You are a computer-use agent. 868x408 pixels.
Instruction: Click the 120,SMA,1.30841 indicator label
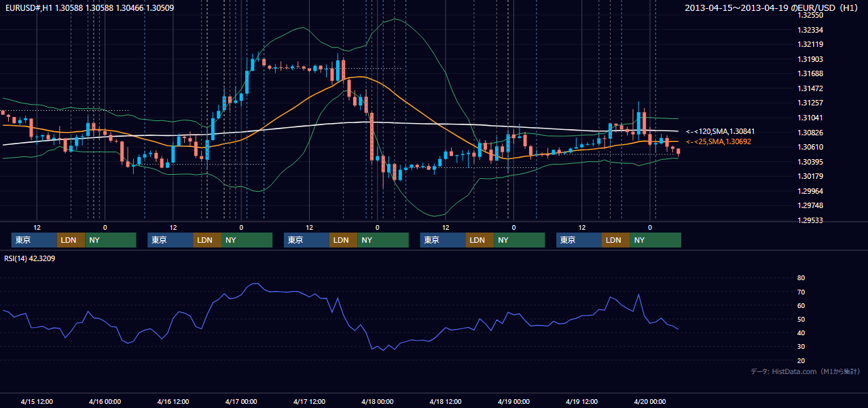(x=720, y=131)
